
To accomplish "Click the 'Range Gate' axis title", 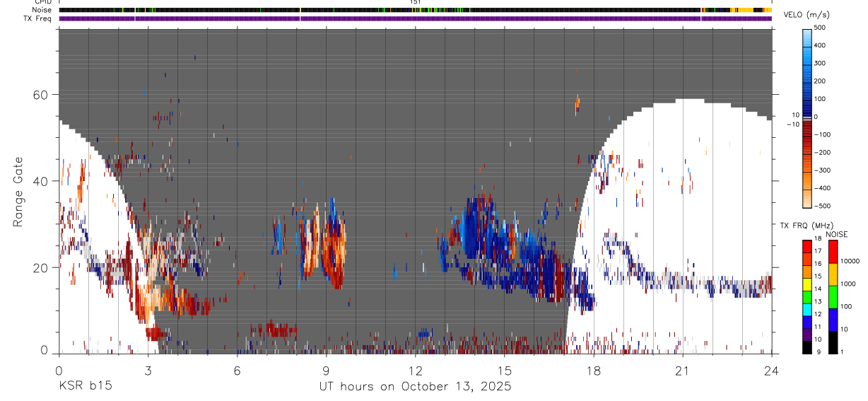I will point(18,192).
